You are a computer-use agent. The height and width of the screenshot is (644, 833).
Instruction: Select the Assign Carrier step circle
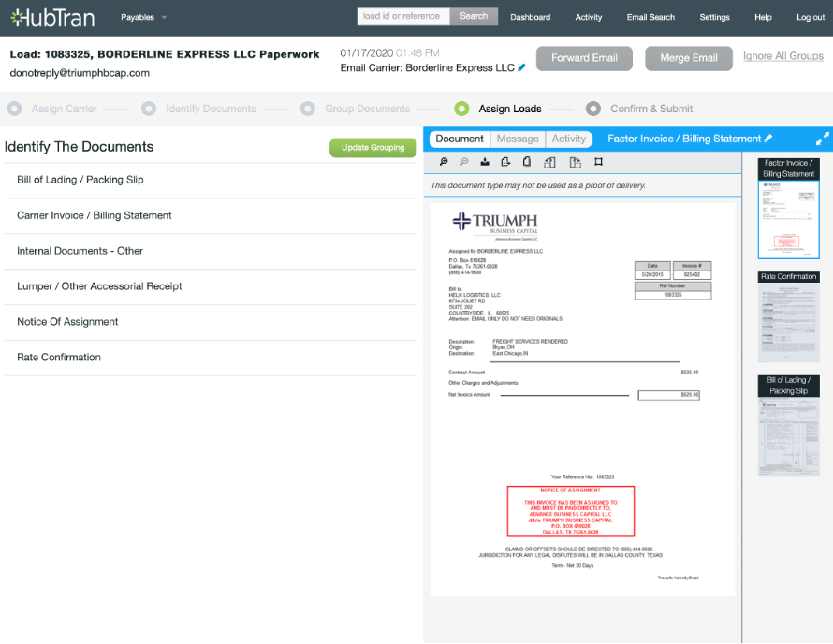pos(14,109)
